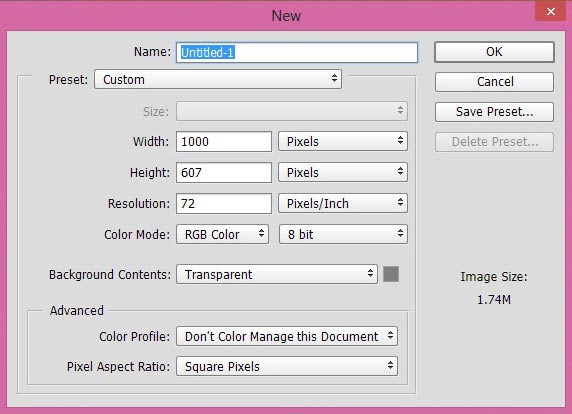Cancel the New document dialog
This screenshot has width=572, height=414.
pyautogui.click(x=494, y=82)
